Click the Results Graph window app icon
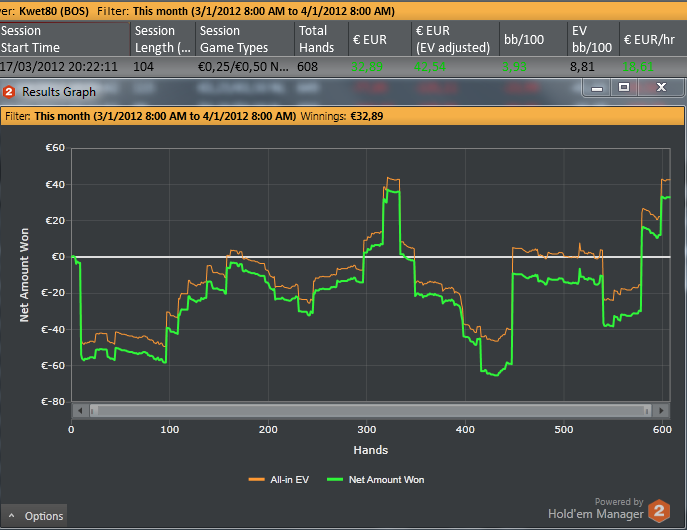The width and height of the screenshot is (687, 530). (x=9, y=92)
